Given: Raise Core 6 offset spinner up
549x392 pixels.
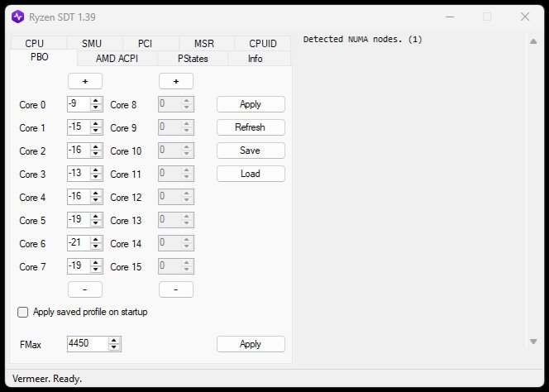Looking at the screenshot, I should [96, 239].
